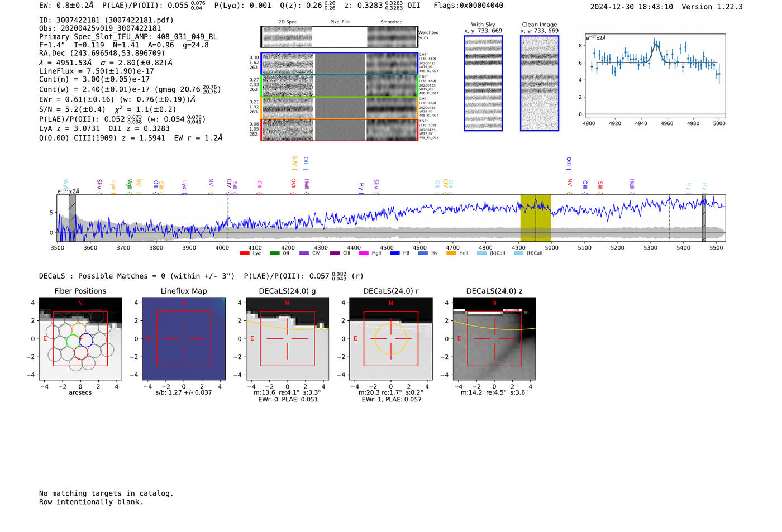Click 'Row intentionally blank.' text
Screen dimensions: 782x532
click(91, 502)
